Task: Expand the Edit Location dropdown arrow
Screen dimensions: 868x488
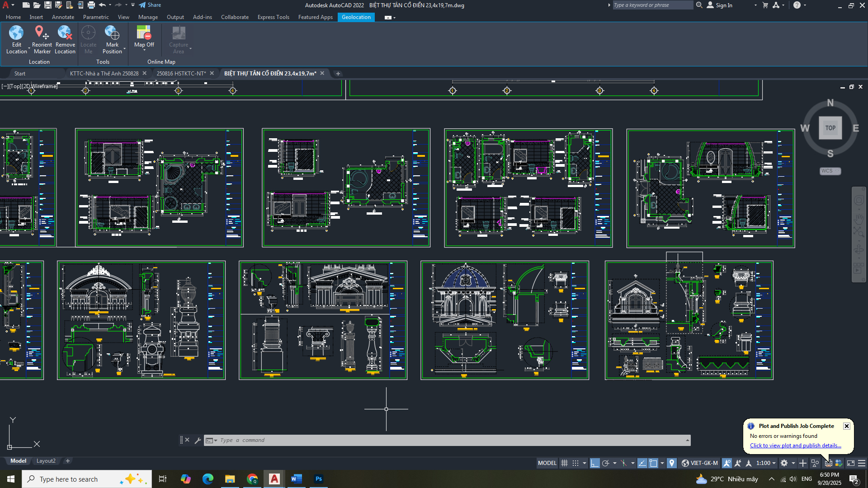Action: (x=29, y=48)
